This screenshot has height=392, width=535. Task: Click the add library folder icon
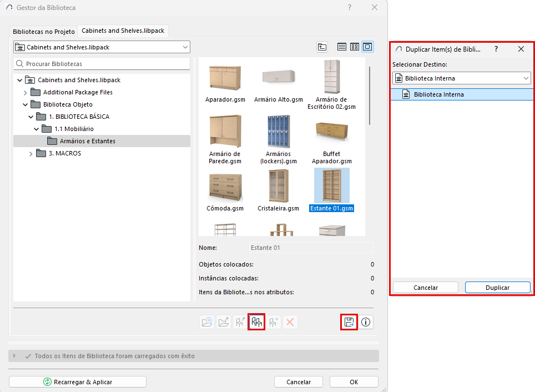point(207,322)
